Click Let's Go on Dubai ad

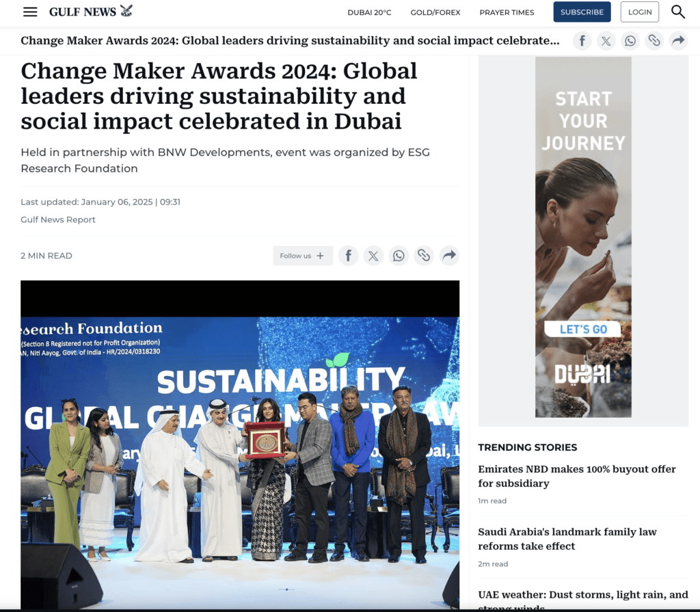point(582,329)
